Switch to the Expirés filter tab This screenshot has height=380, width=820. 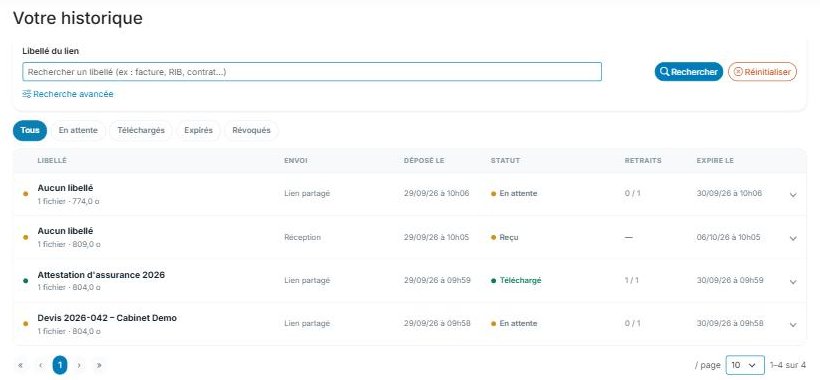point(198,131)
